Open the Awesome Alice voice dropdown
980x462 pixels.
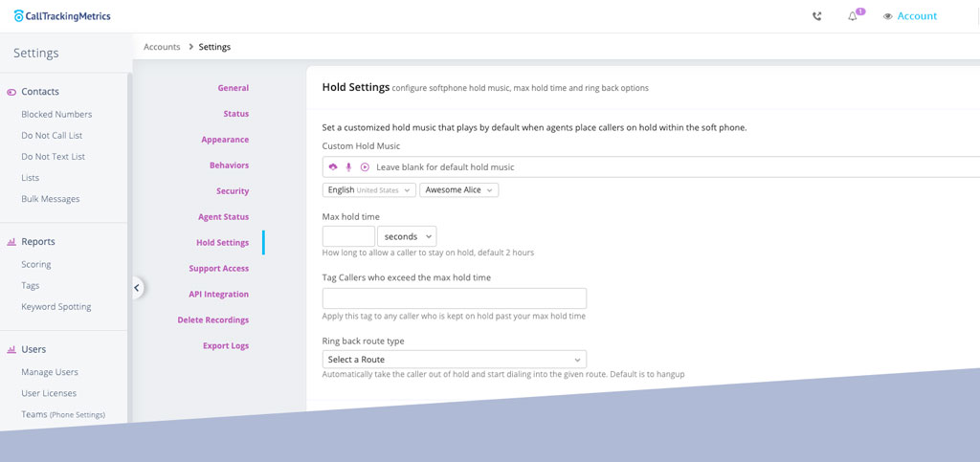(x=458, y=190)
